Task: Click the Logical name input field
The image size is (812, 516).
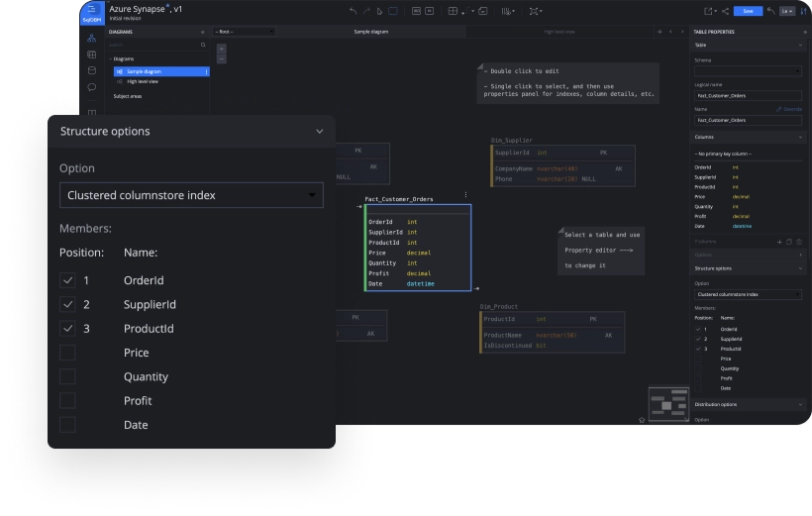Action: 748,96
